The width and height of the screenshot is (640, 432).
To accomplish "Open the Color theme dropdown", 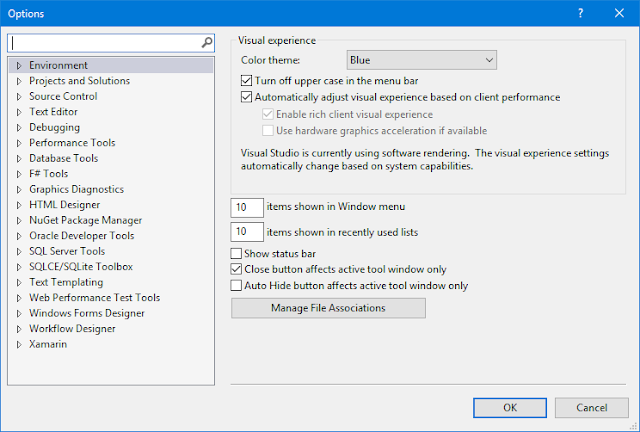I will pos(422,60).
